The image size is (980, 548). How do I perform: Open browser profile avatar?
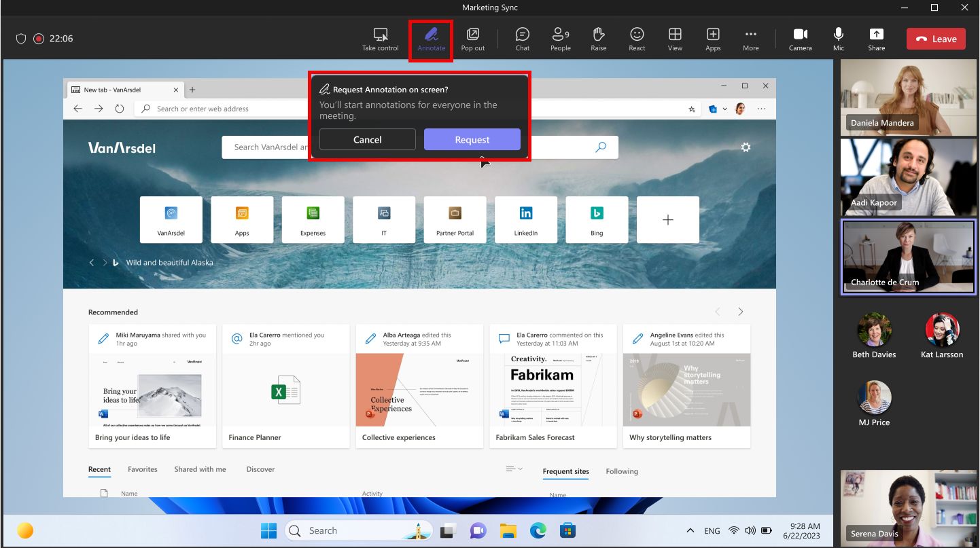pyautogui.click(x=740, y=109)
